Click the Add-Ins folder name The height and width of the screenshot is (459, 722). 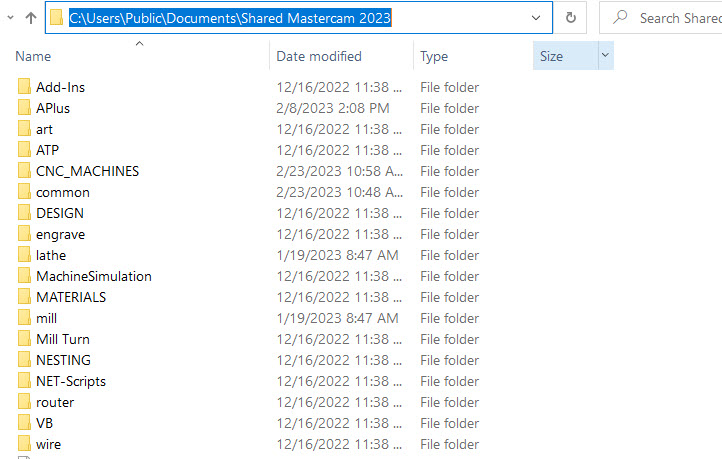click(60, 87)
